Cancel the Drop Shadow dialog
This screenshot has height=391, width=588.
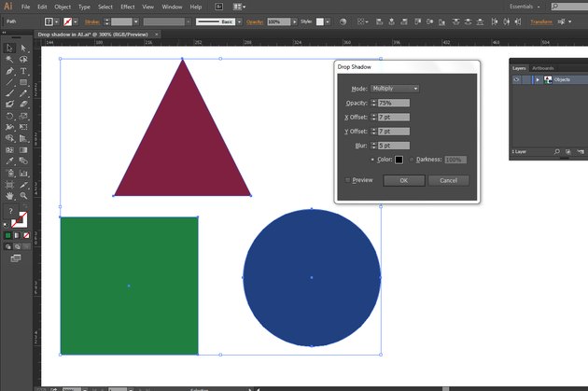(449, 181)
